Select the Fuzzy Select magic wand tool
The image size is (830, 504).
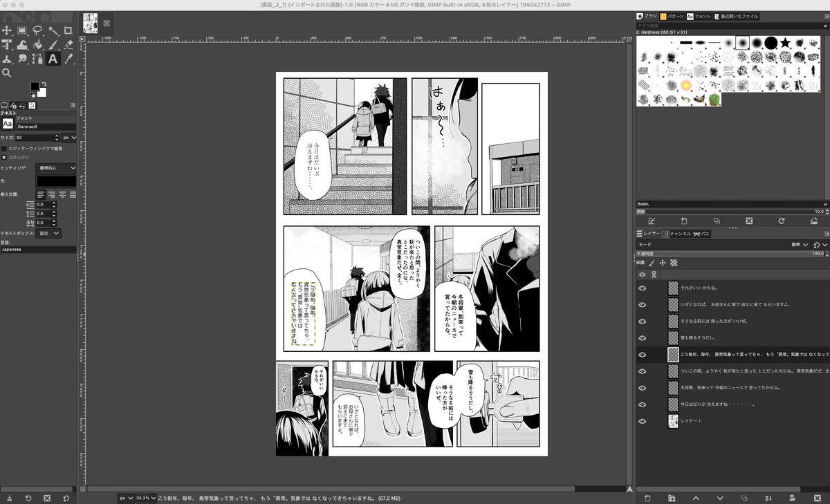(53, 30)
